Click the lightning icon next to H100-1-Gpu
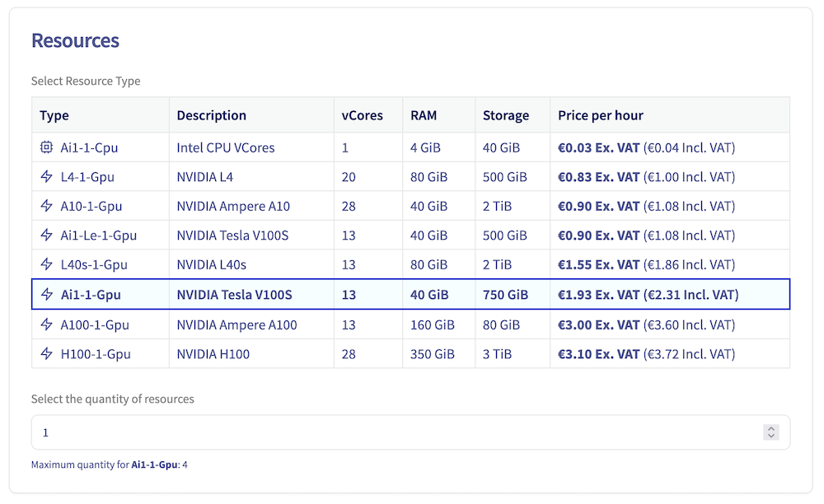The height and width of the screenshot is (504, 824). [46, 354]
